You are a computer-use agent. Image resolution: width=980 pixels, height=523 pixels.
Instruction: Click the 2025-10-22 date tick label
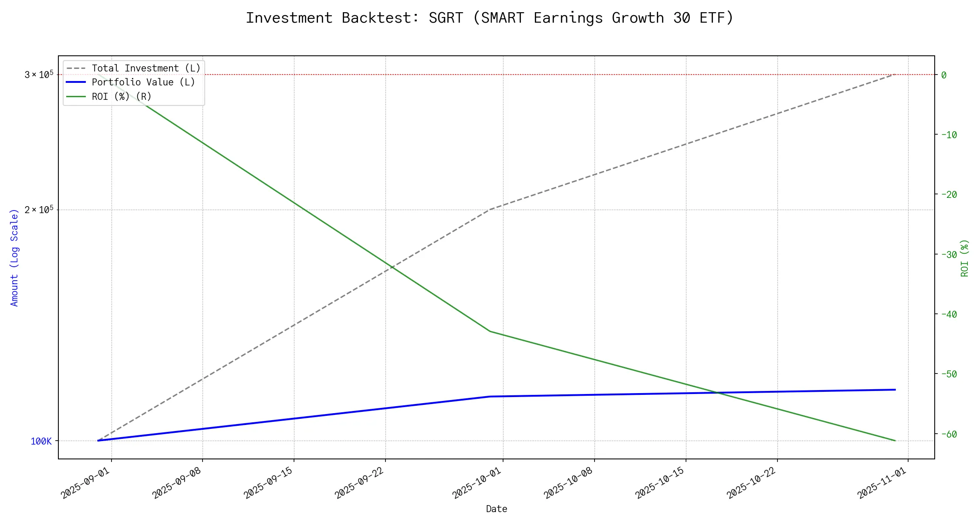click(x=752, y=483)
